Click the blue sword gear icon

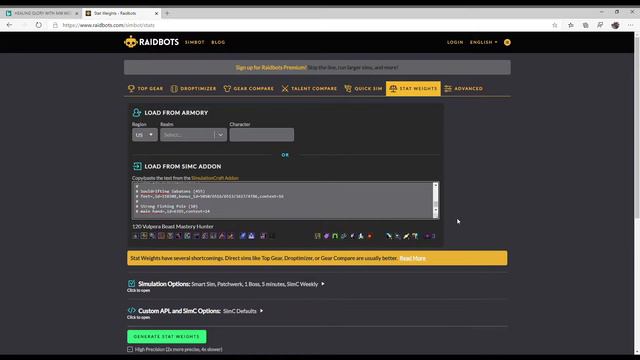point(243,236)
